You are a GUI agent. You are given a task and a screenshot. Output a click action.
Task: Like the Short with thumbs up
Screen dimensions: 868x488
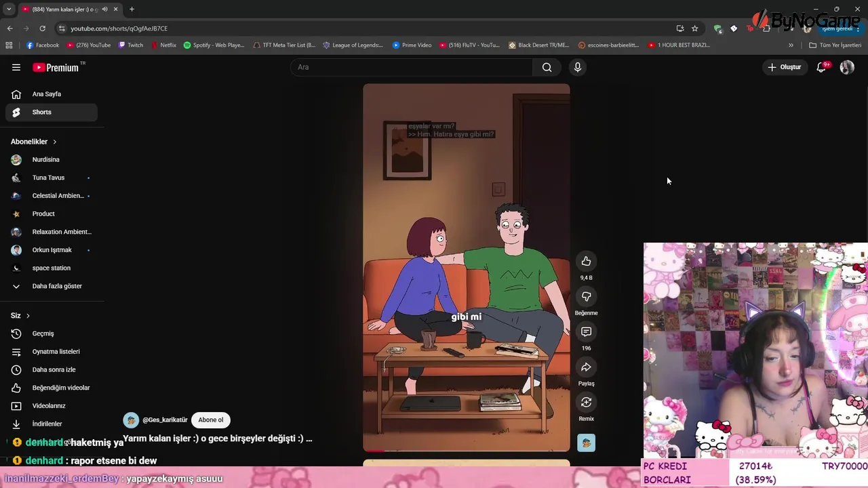pos(586,261)
